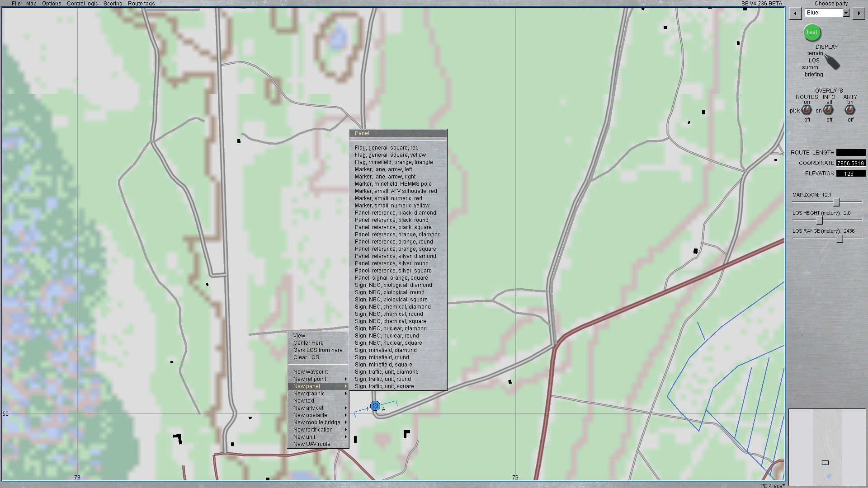Click Center Here in context menu
Image resolution: width=868 pixels, height=488 pixels.
click(308, 343)
